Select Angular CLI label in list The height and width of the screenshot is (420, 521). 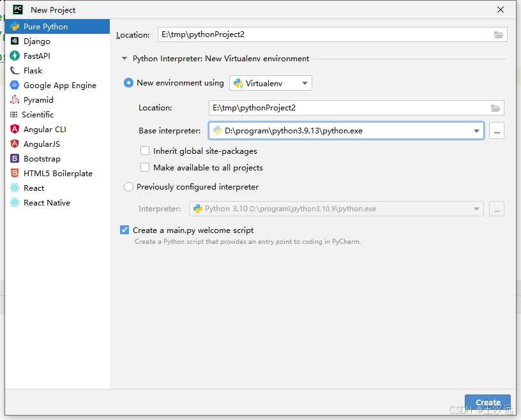pyautogui.click(x=45, y=130)
